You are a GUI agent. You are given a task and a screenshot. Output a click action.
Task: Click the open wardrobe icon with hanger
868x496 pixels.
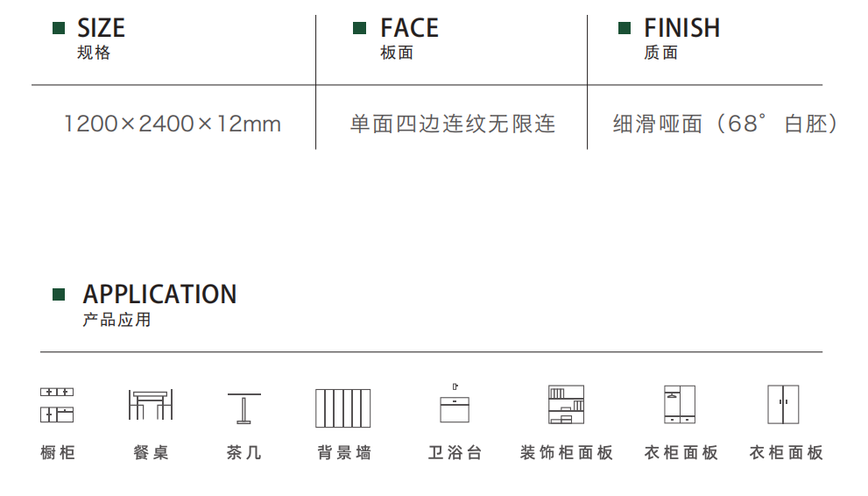pyautogui.click(x=680, y=405)
